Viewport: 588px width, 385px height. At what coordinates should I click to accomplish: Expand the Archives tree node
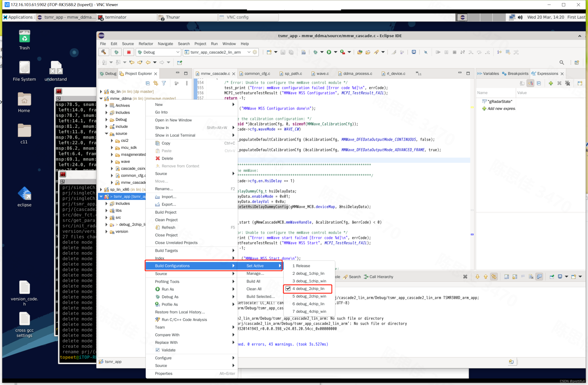106,105
